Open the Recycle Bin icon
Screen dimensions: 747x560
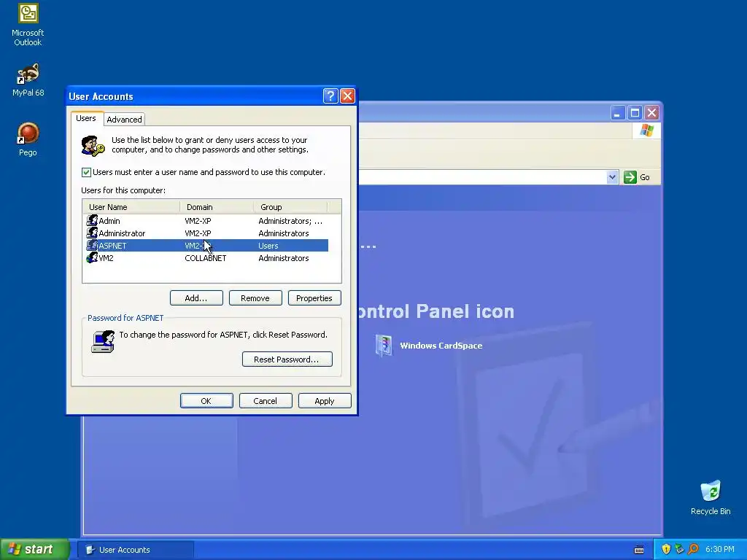point(711,497)
